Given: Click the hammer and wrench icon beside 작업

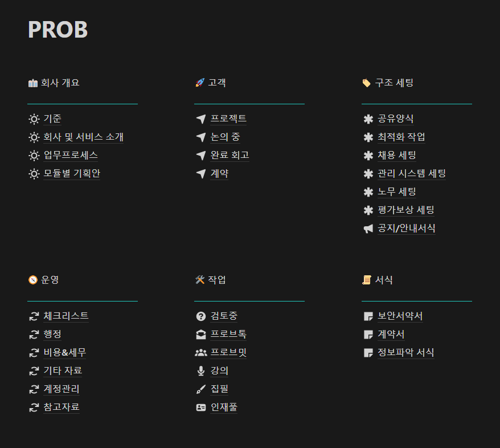Looking at the screenshot, I should (x=200, y=279).
